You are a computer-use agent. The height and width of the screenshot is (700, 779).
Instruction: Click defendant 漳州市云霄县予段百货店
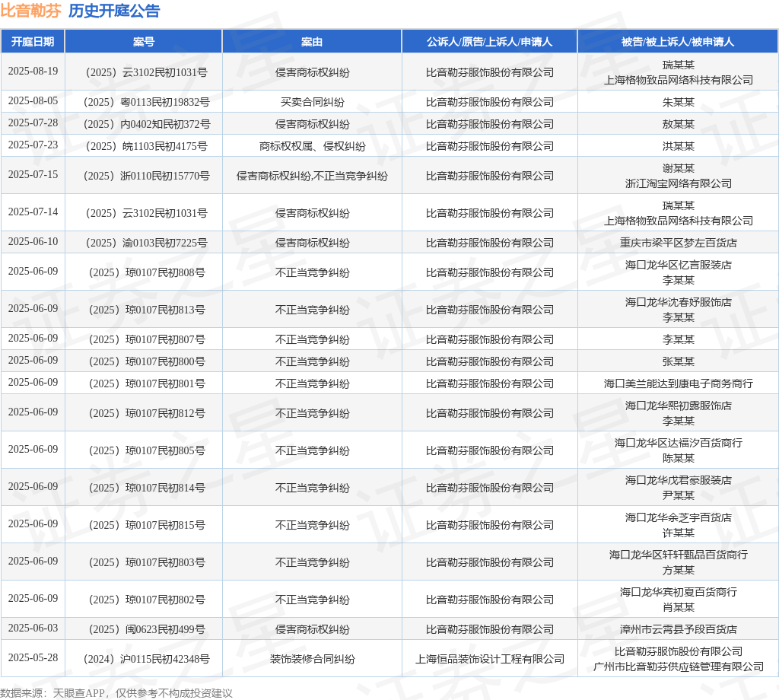click(678, 629)
